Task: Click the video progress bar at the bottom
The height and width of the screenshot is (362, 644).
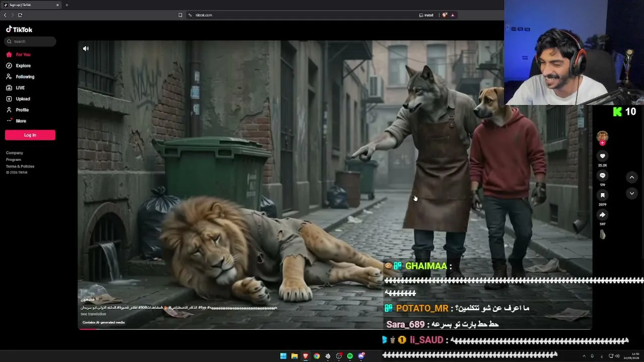Action: (335, 329)
